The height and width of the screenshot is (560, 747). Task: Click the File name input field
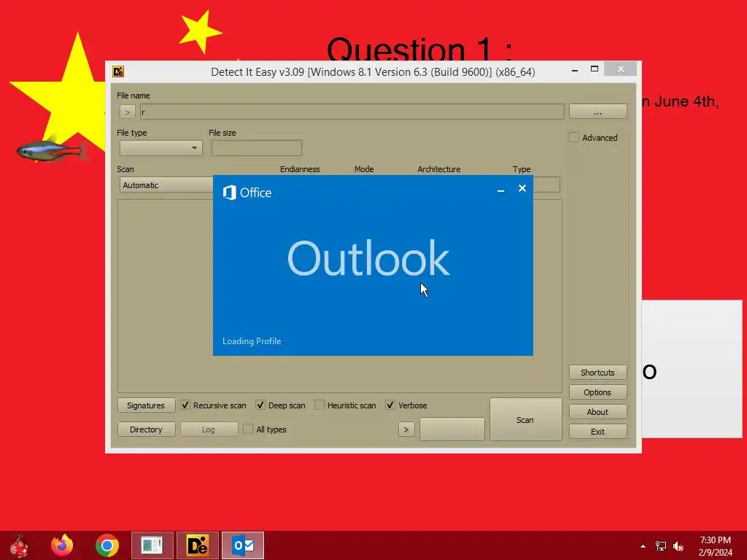352,112
